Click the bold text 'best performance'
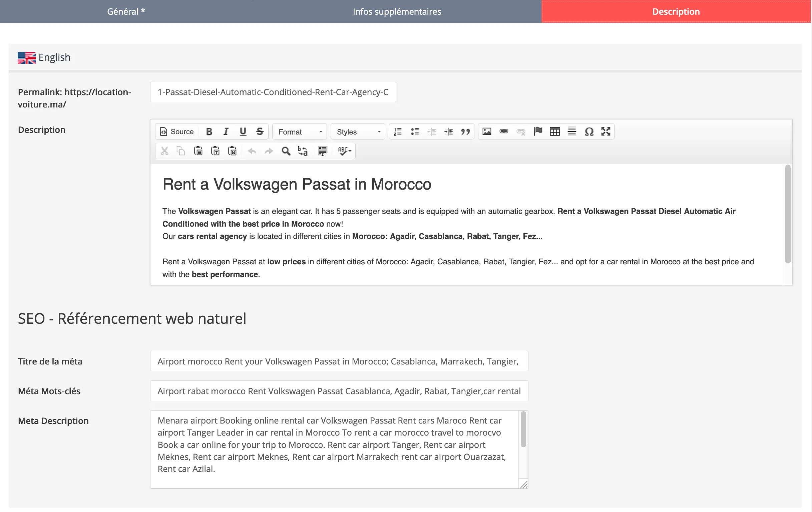Screen dimensions: 812x512 tap(225, 274)
